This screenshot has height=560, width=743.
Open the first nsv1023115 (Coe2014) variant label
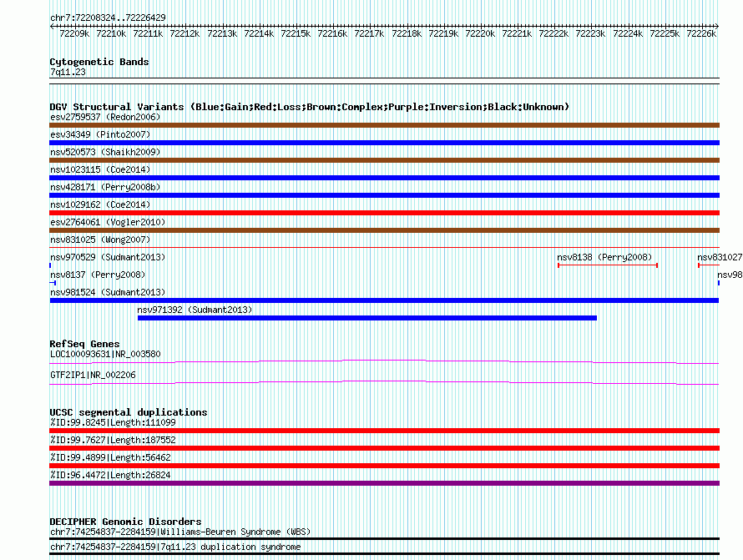point(100,169)
